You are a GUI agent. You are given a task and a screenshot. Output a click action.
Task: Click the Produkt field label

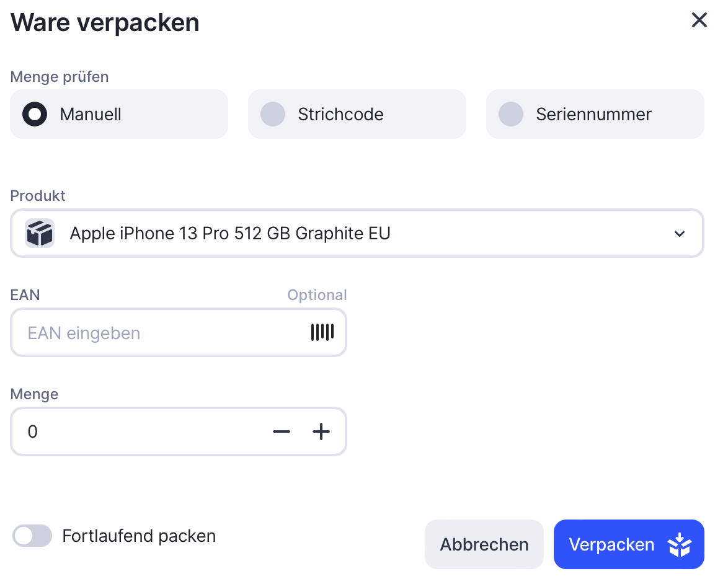pos(38,195)
